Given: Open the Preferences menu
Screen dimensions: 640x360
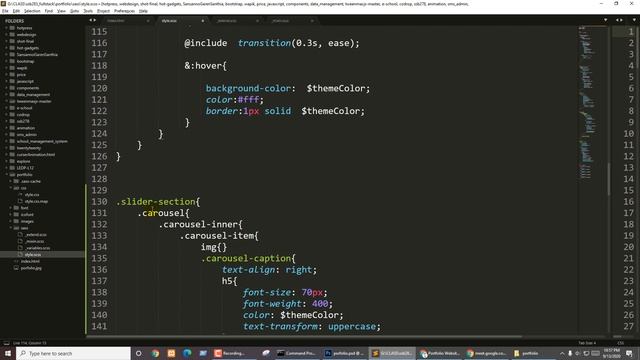Looking at the screenshot, I should click(124, 11).
